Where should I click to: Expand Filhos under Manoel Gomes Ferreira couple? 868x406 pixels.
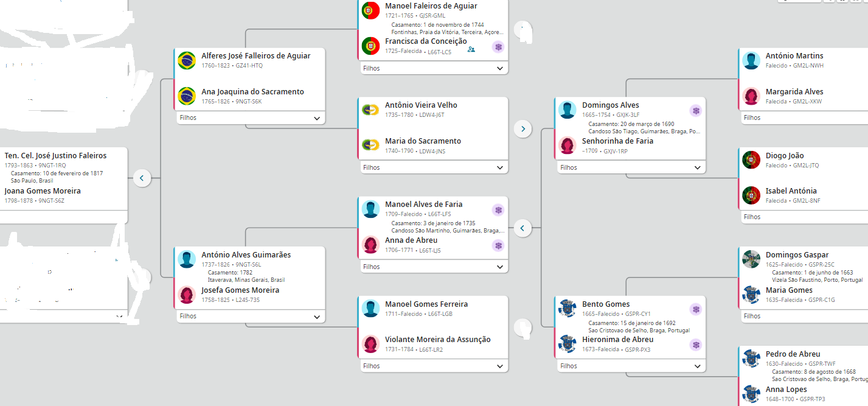(499, 366)
